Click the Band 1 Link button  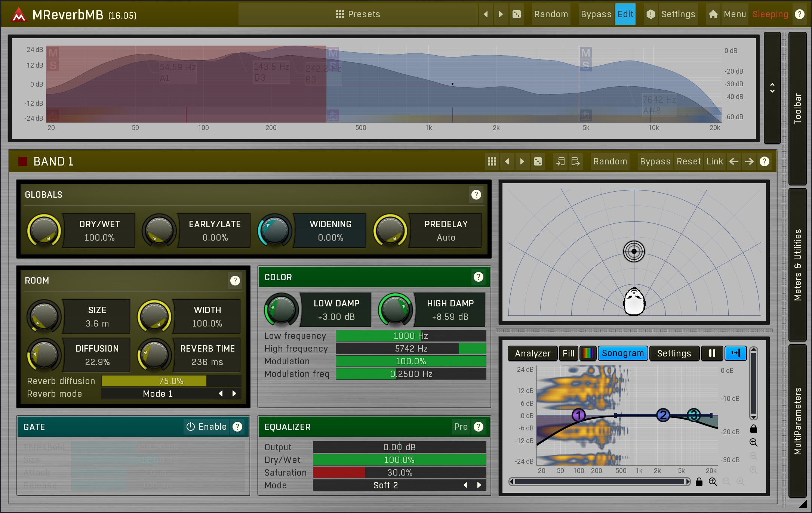pyautogui.click(x=715, y=161)
